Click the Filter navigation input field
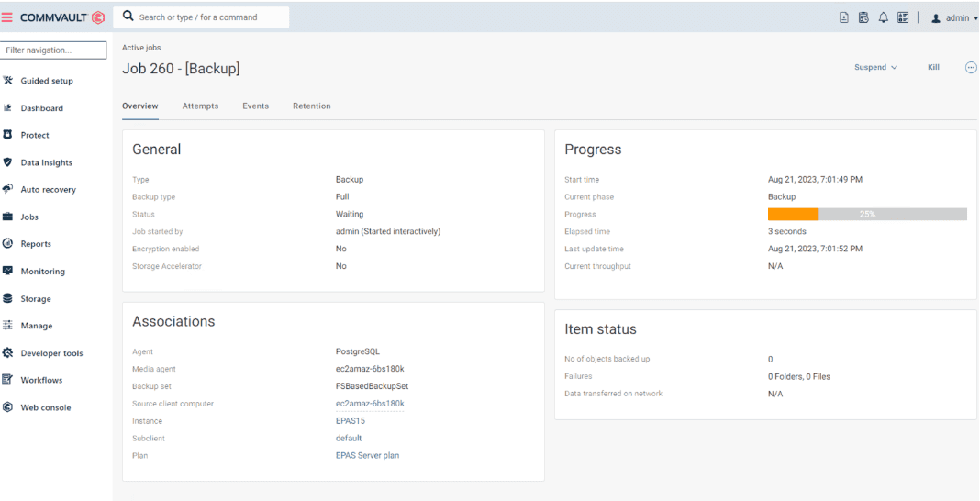 tap(51, 50)
